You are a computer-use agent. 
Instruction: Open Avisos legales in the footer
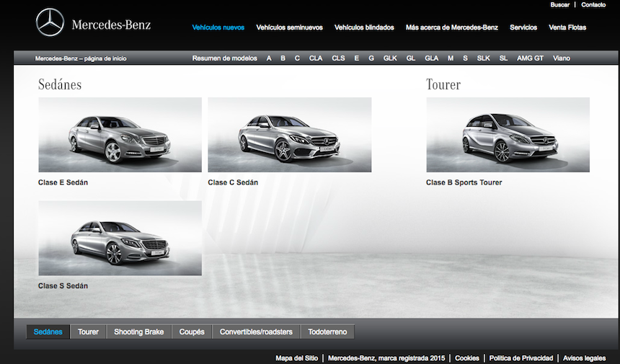(x=585, y=358)
